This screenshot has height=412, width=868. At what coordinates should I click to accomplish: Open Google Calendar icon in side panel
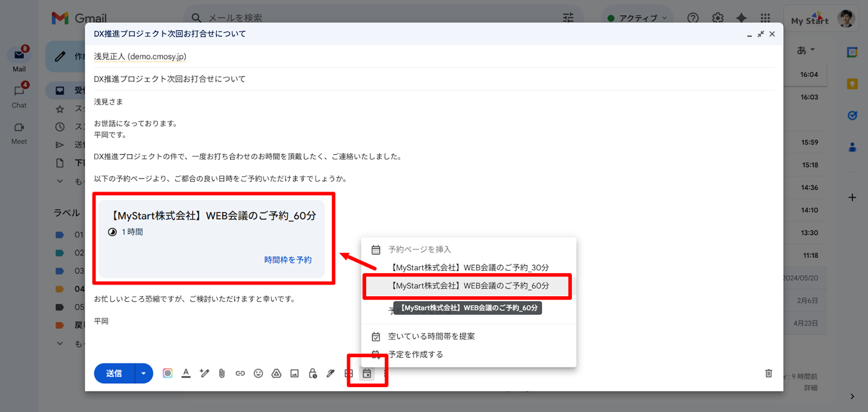[852, 52]
